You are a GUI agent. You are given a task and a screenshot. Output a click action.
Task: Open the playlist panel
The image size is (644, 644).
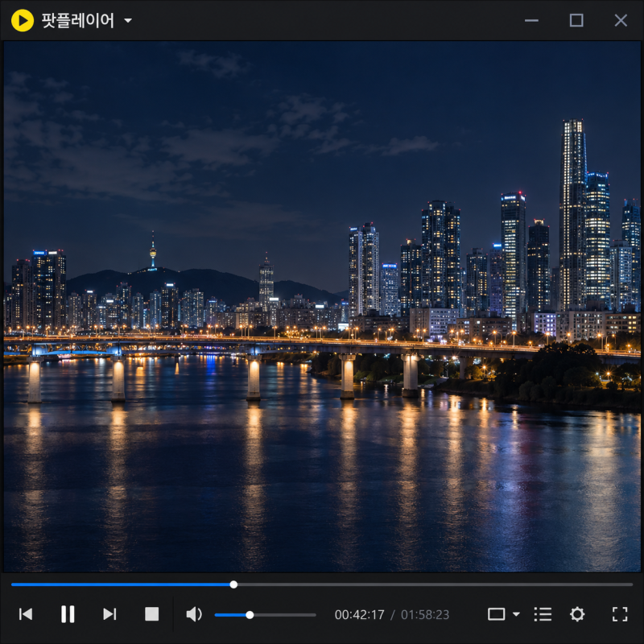coord(543,614)
